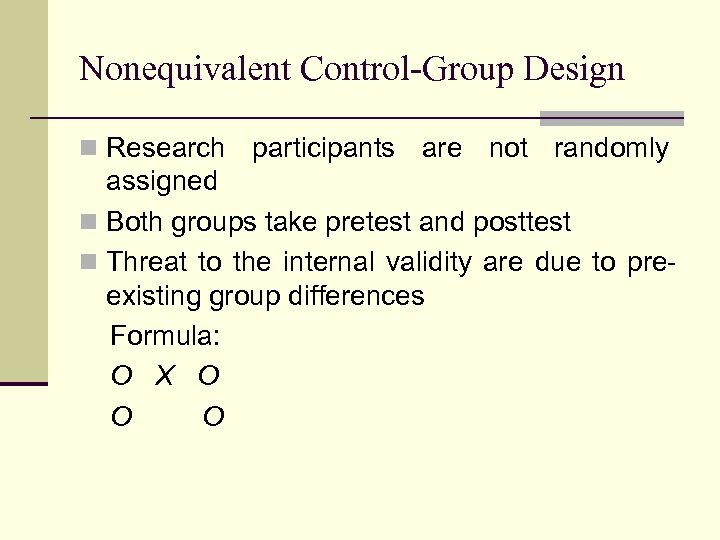This screenshot has width=720, height=540.
Task: Click the gray bar at the title underline's right end
Action: coord(611,118)
